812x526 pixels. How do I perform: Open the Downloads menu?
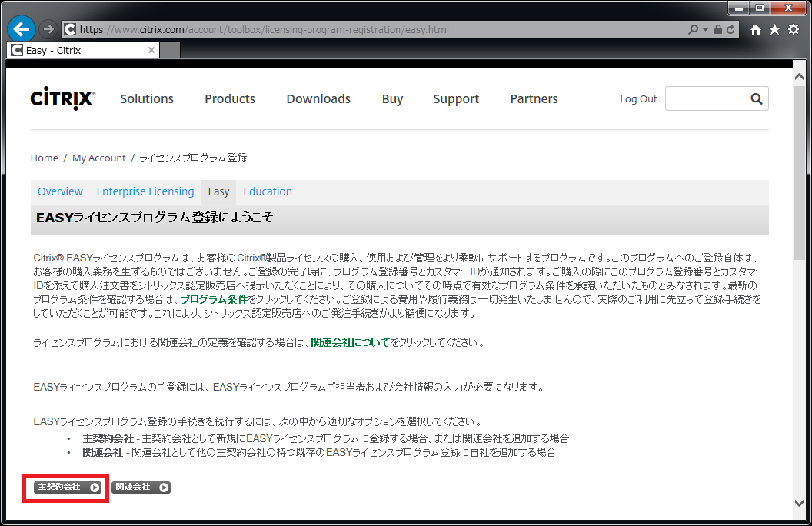pyautogui.click(x=318, y=98)
